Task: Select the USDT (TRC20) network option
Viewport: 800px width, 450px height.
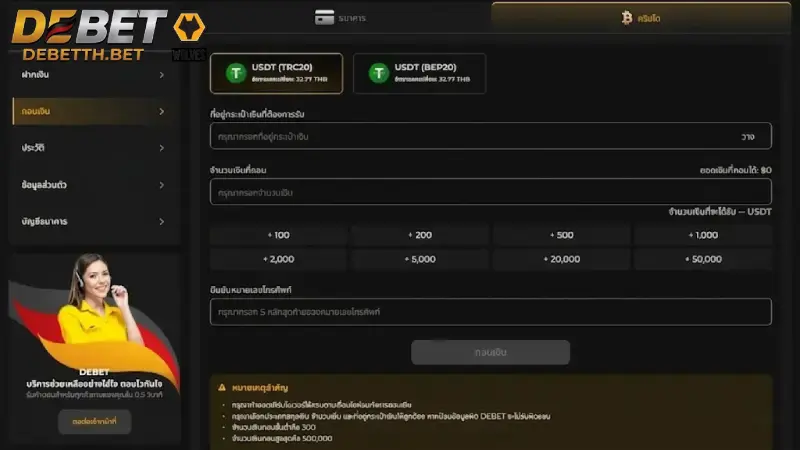Action: [x=277, y=73]
